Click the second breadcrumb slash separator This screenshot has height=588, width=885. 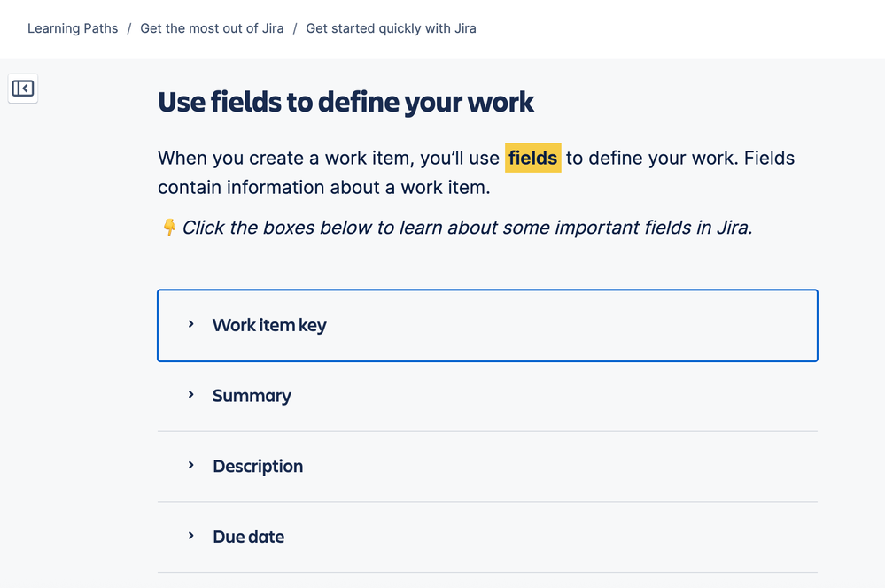(x=295, y=28)
